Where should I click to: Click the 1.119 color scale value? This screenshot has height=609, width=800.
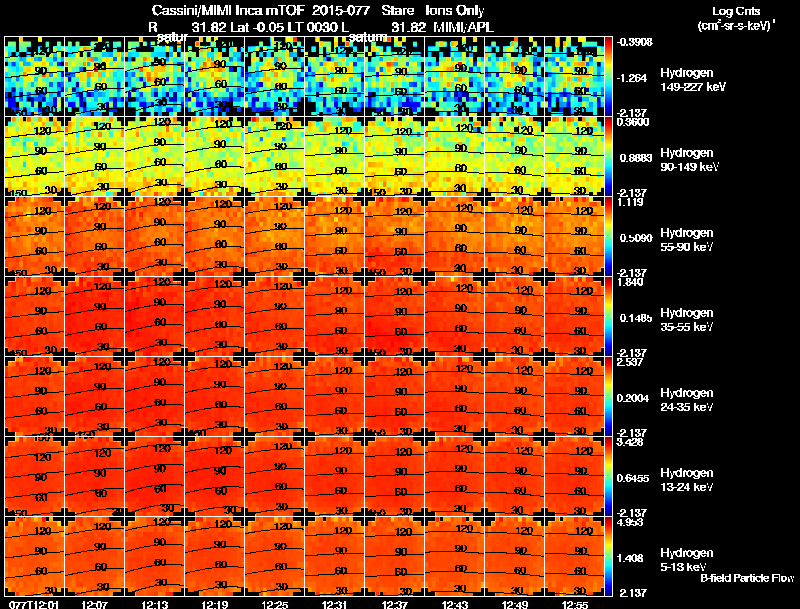click(x=630, y=202)
